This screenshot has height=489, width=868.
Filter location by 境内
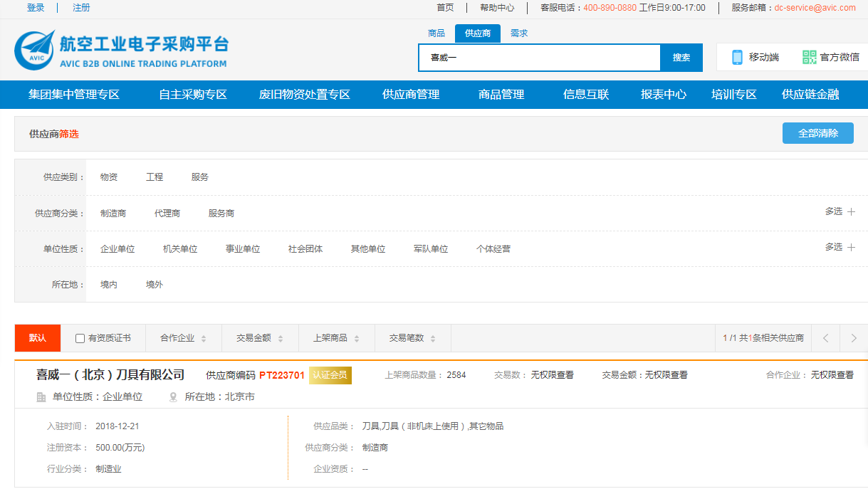pyautogui.click(x=109, y=285)
